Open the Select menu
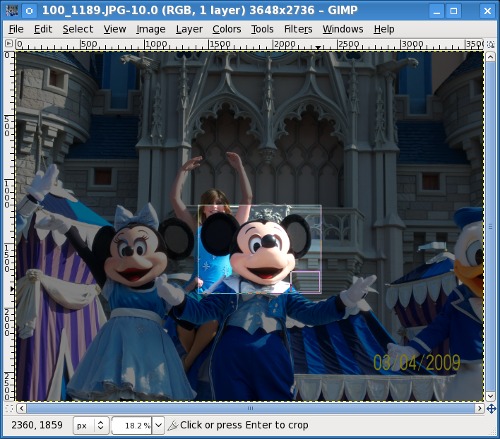Viewport: 500px width, 439px height. tap(78, 29)
